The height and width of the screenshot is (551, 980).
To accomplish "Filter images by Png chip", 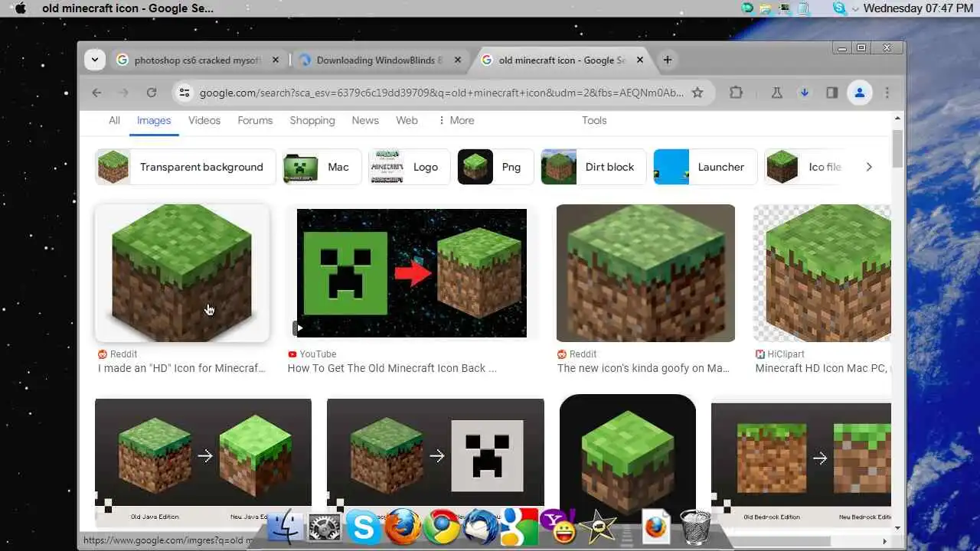I will [x=495, y=167].
